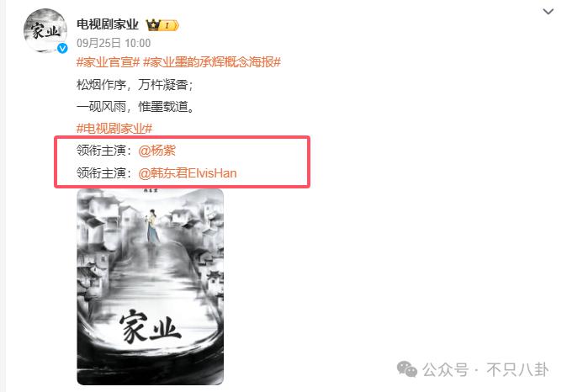Click the first 领衔主演 label
This screenshot has height=392, width=567.
[x=101, y=151]
